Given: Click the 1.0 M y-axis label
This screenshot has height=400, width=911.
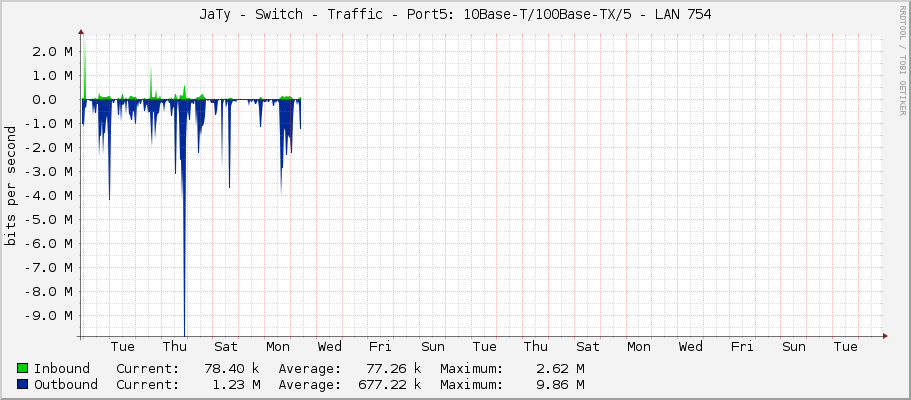Looking at the screenshot, I should pyautogui.click(x=53, y=75).
